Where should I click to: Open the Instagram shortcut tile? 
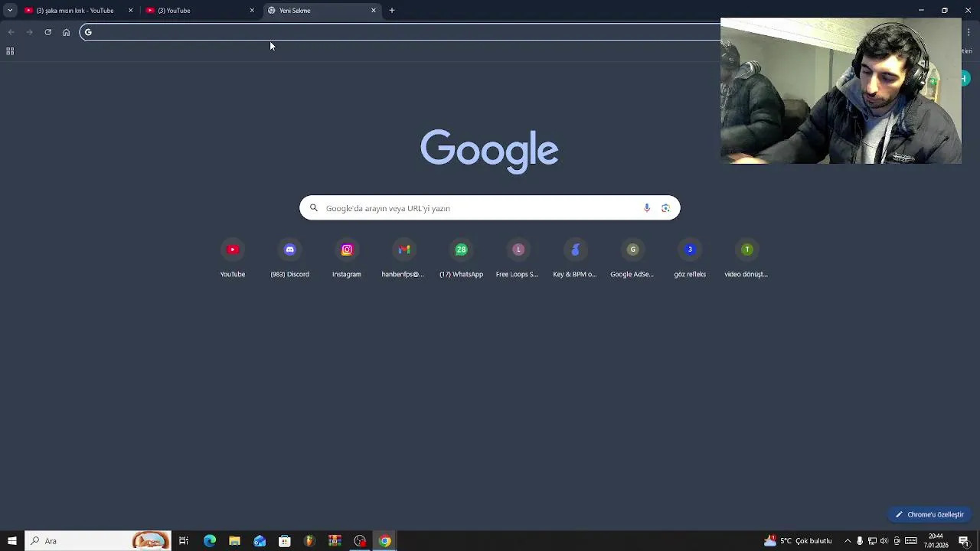(x=347, y=259)
